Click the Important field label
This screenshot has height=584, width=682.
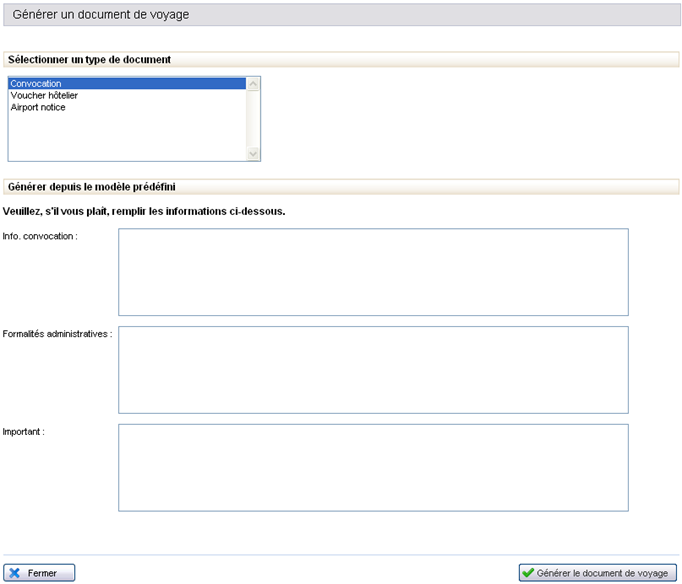tap(24, 432)
